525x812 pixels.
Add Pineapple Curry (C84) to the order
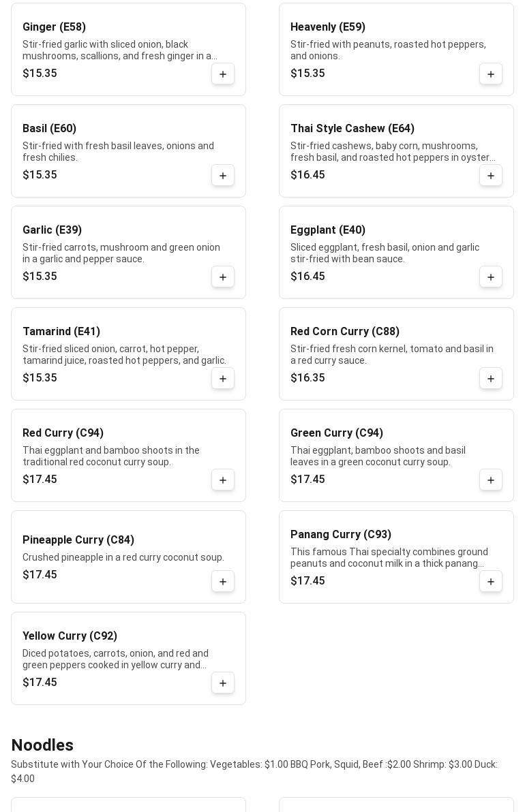click(x=223, y=582)
